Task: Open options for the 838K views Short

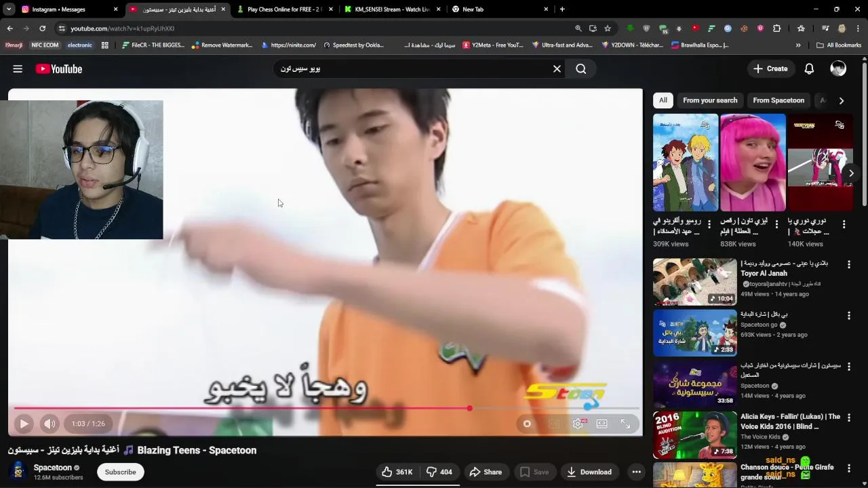Action: pos(776,224)
